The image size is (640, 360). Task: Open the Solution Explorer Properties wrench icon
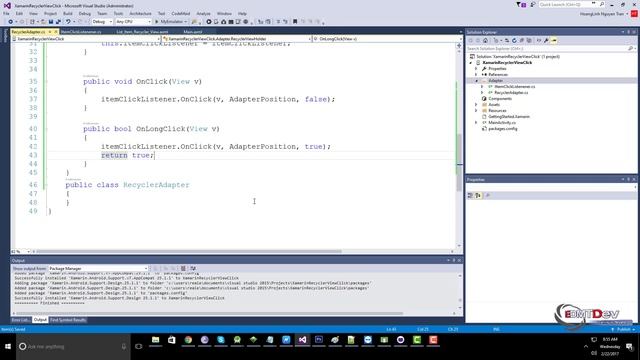point(546,40)
